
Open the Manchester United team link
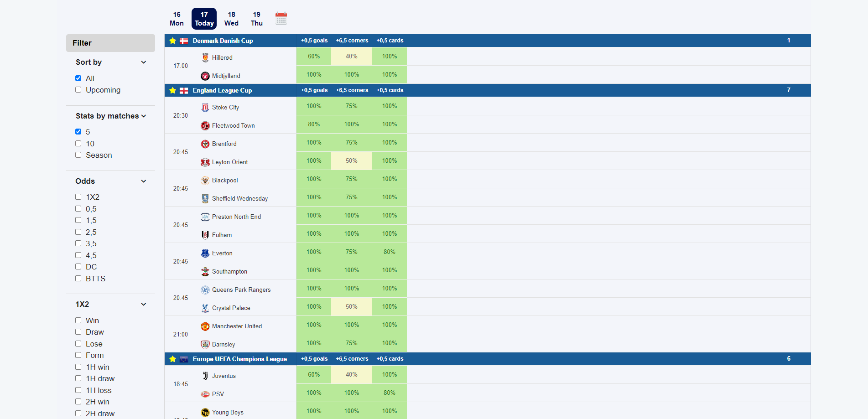click(237, 326)
